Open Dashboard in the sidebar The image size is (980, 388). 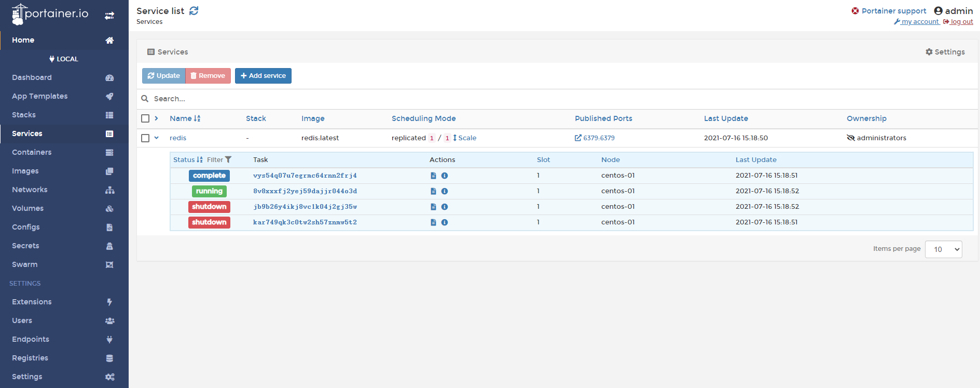coord(32,77)
